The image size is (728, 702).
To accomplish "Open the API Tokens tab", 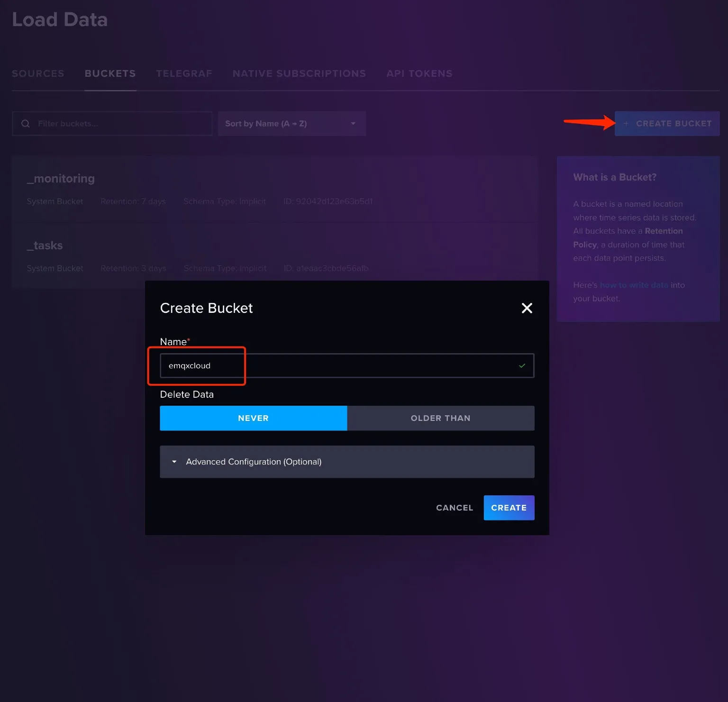I will coord(419,73).
